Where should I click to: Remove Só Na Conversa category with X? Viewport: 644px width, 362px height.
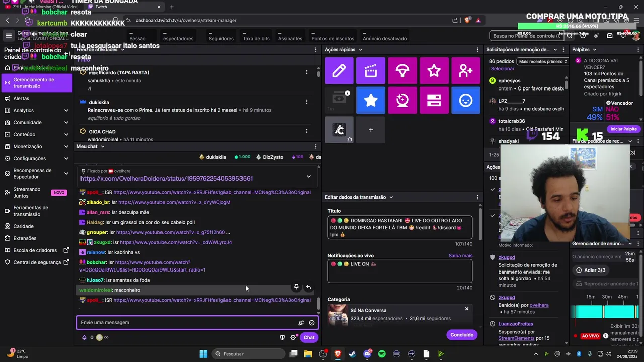pyautogui.click(x=467, y=309)
